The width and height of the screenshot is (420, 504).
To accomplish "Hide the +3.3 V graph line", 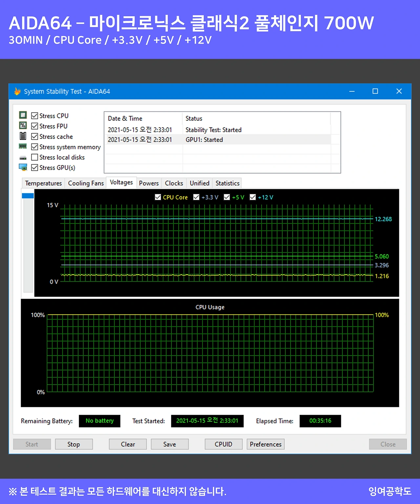I will tap(196, 197).
